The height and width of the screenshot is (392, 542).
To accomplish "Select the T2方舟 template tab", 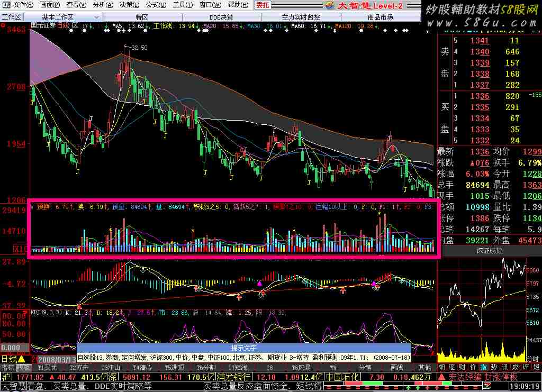I will (x=79, y=368).
